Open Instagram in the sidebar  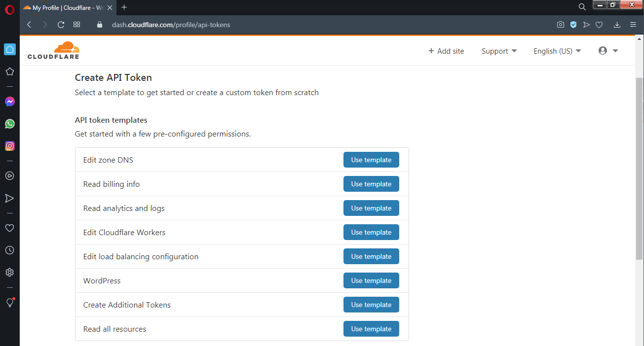(10, 146)
